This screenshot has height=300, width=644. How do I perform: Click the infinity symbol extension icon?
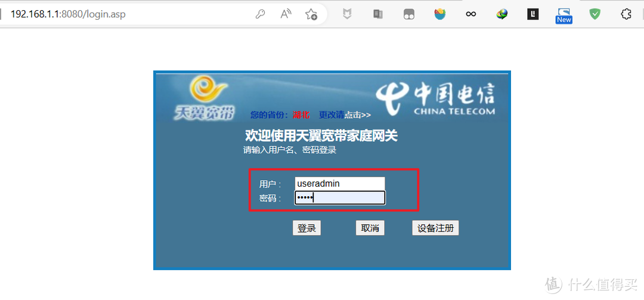click(x=470, y=14)
